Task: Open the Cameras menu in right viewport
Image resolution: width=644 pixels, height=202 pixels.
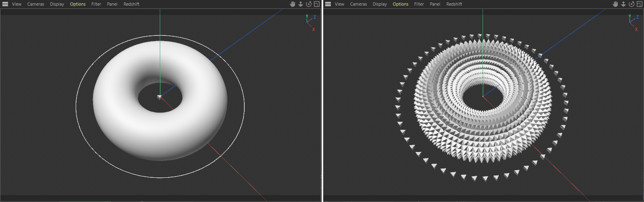Action: click(x=359, y=4)
